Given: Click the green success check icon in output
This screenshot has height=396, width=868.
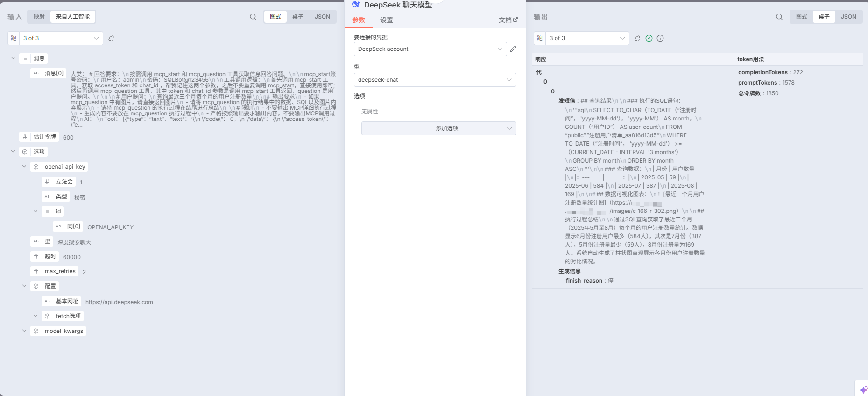Looking at the screenshot, I should click(x=649, y=38).
